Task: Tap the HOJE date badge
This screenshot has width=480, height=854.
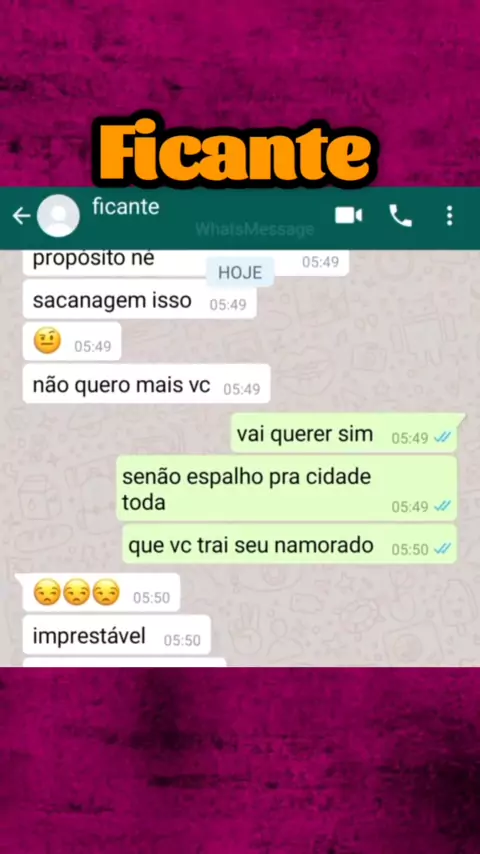Action: (240, 272)
